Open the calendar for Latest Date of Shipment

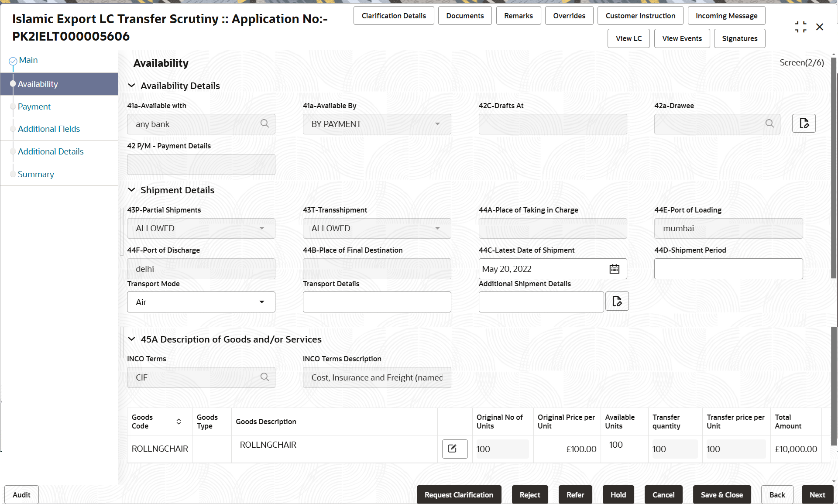pyautogui.click(x=614, y=269)
